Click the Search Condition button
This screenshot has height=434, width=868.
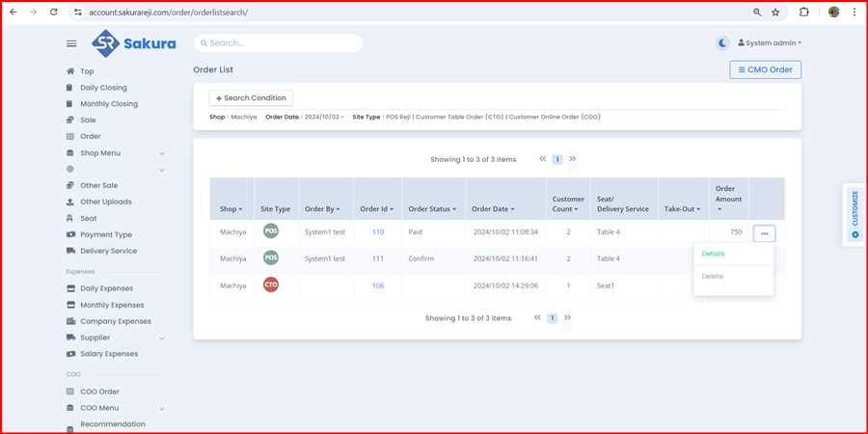tap(251, 97)
